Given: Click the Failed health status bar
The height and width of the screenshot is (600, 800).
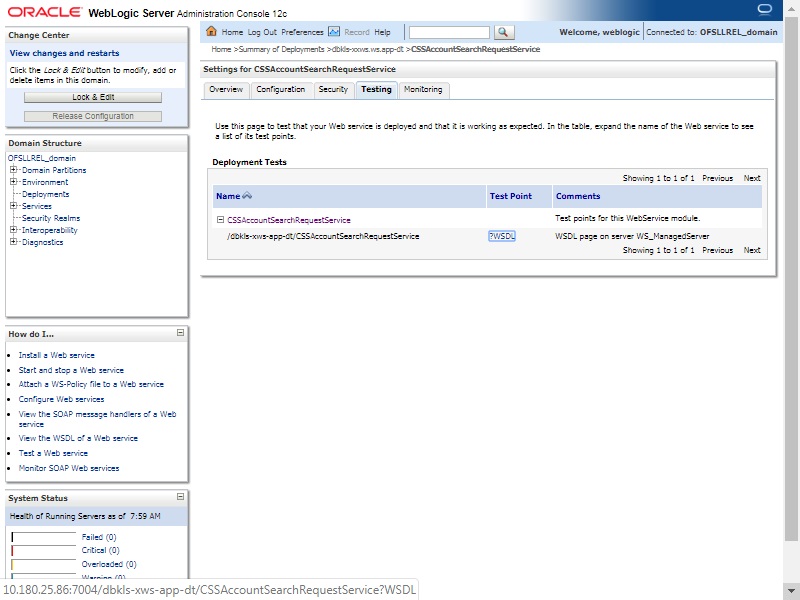Looking at the screenshot, I should point(44,537).
